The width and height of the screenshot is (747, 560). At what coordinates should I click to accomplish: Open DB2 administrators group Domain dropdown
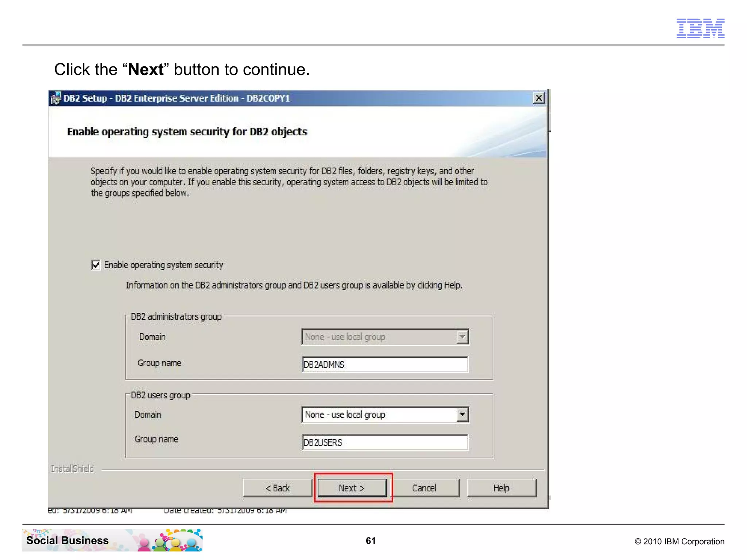(385, 337)
